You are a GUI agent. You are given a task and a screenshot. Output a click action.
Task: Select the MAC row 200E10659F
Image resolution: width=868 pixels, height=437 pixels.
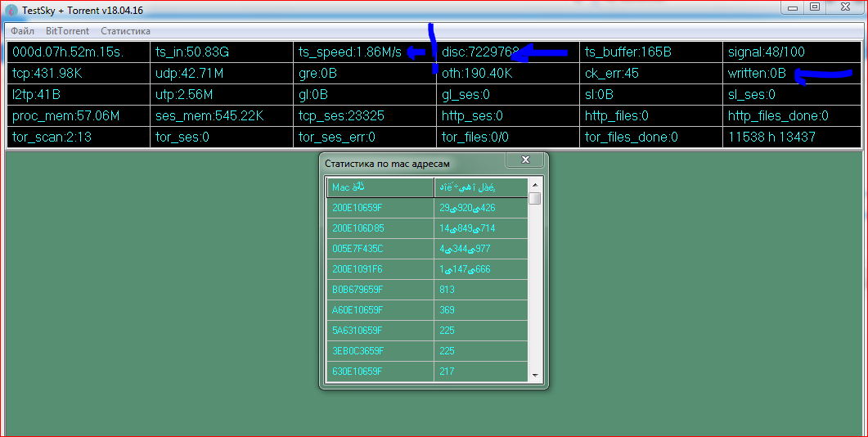pos(380,208)
